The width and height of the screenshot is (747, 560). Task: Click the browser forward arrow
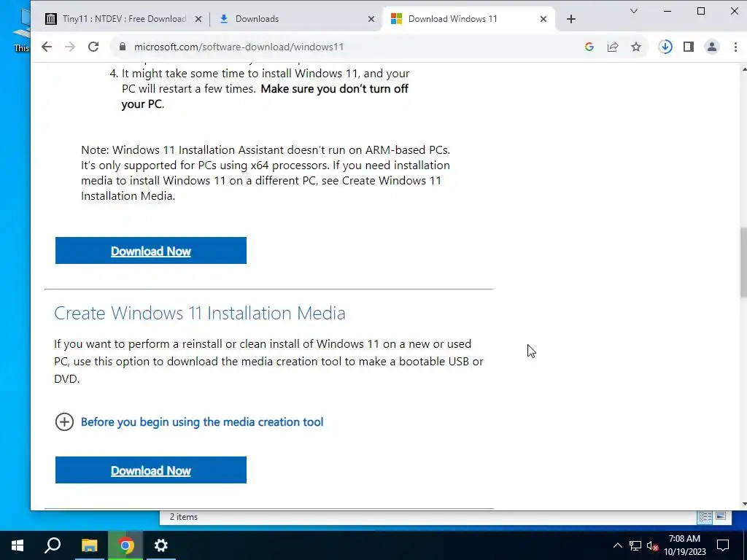pos(70,47)
